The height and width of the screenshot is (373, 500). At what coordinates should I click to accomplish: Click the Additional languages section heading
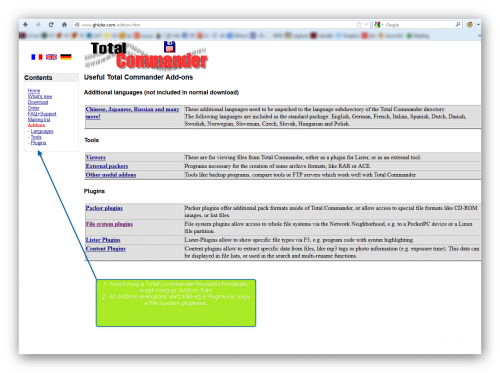[x=161, y=92]
